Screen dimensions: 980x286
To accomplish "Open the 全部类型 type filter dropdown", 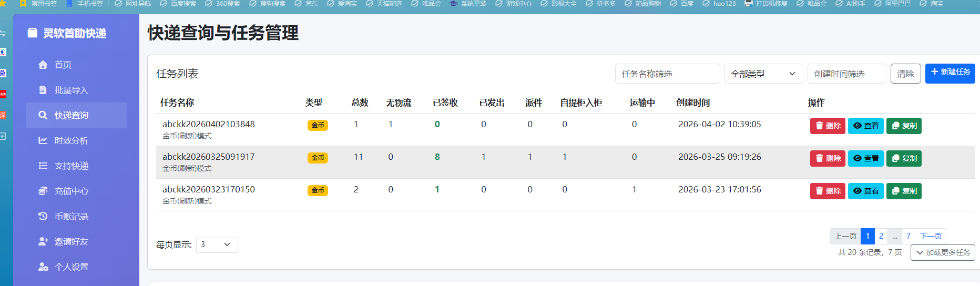I will 763,74.
